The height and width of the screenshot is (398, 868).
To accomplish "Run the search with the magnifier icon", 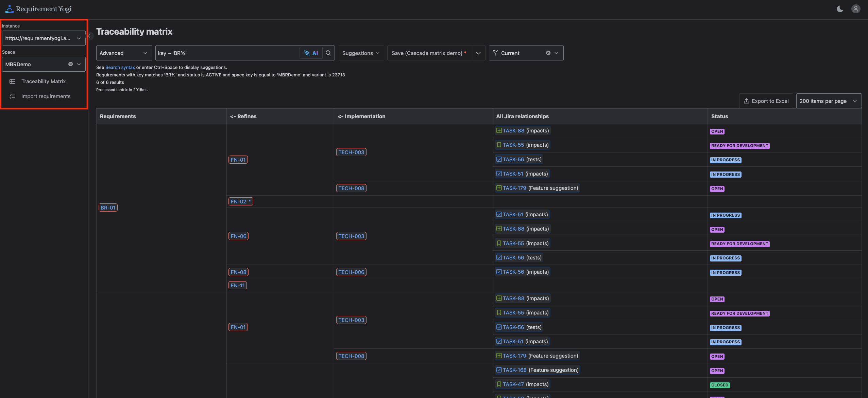I will click(327, 53).
